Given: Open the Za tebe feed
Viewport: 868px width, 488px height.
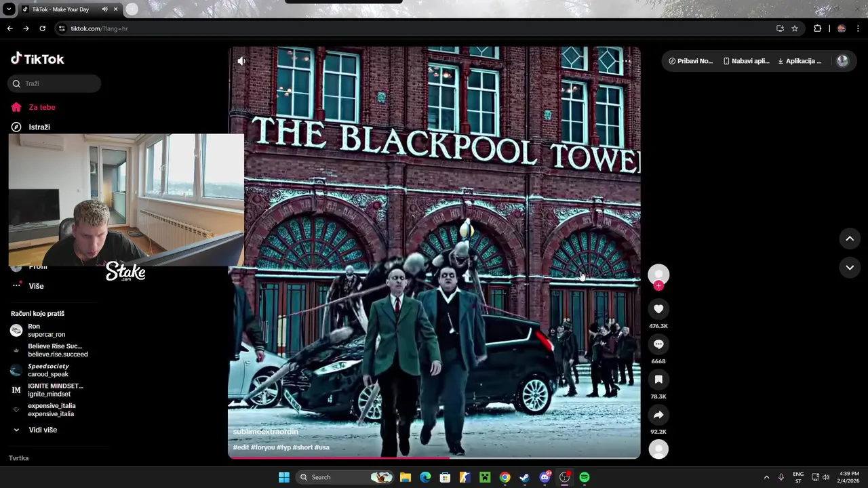Looking at the screenshot, I should click(x=42, y=107).
